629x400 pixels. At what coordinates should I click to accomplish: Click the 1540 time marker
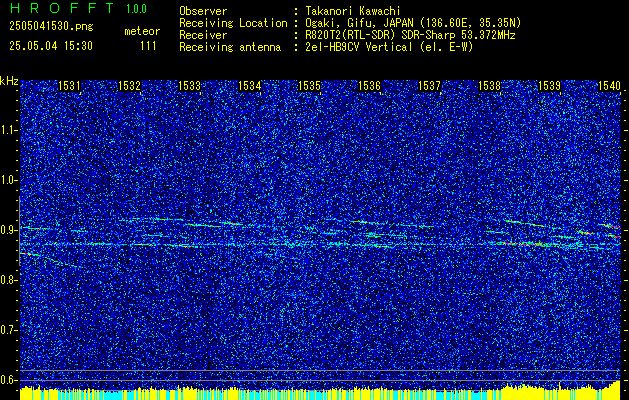(x=609, y=85)
